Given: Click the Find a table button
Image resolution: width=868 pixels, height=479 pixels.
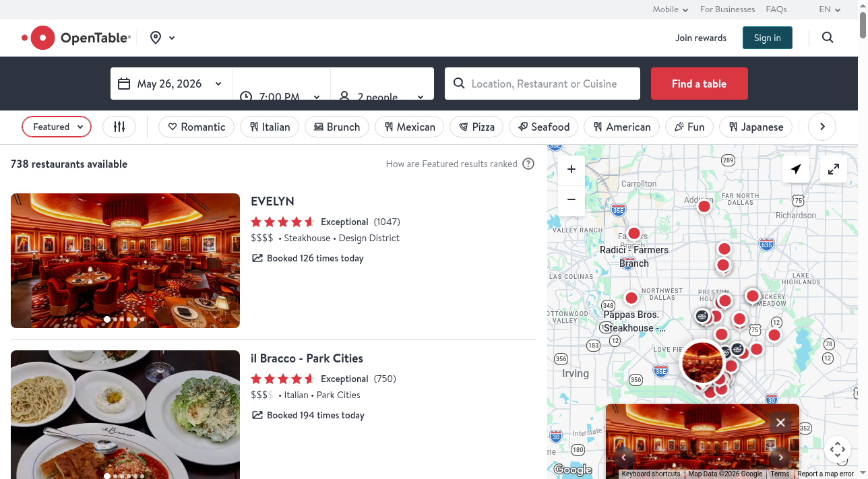Looking at the screenshot, I should [x=699, y=84].
